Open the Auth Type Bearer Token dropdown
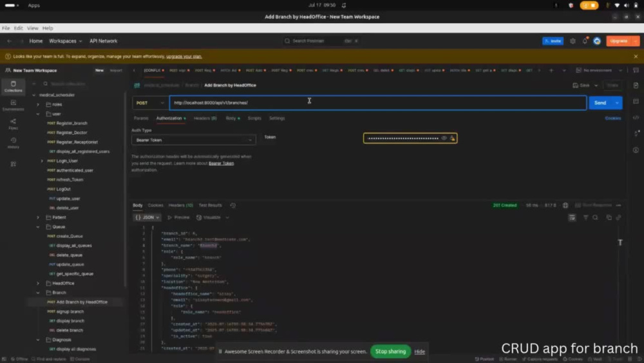Screen dimensions: 644x363 click(193, 140)
